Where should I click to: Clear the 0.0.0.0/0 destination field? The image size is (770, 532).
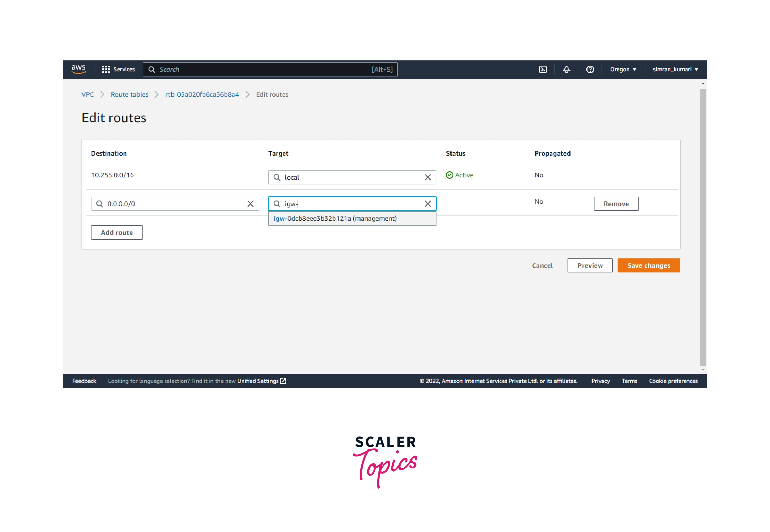pyautogui.click(x=250, y=204)
